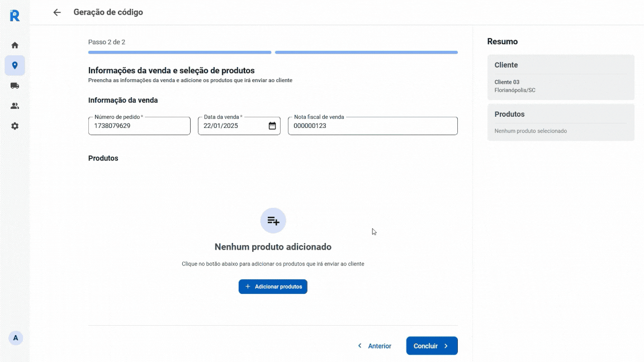Click the first progress step bar
644x362 pixels.
[180, 53]
